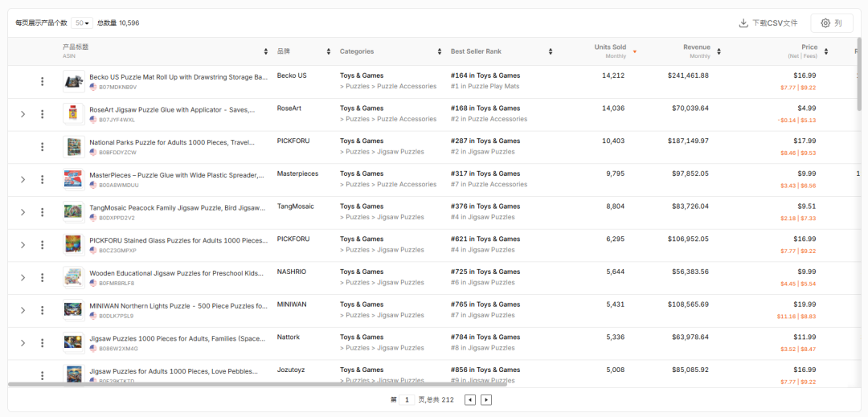Open kebab menu for RoseArt Jigsaw Puzzle Glue

43,114
